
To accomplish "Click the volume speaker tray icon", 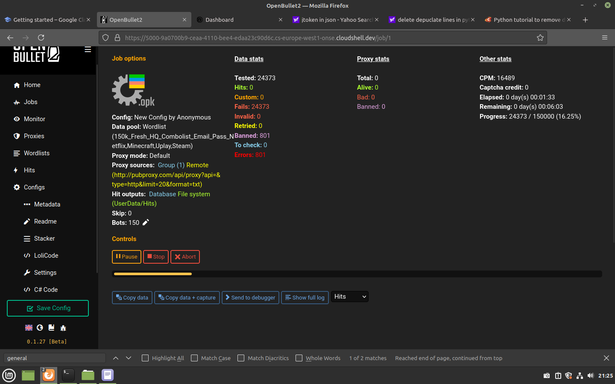I will [x=591, y=376].
